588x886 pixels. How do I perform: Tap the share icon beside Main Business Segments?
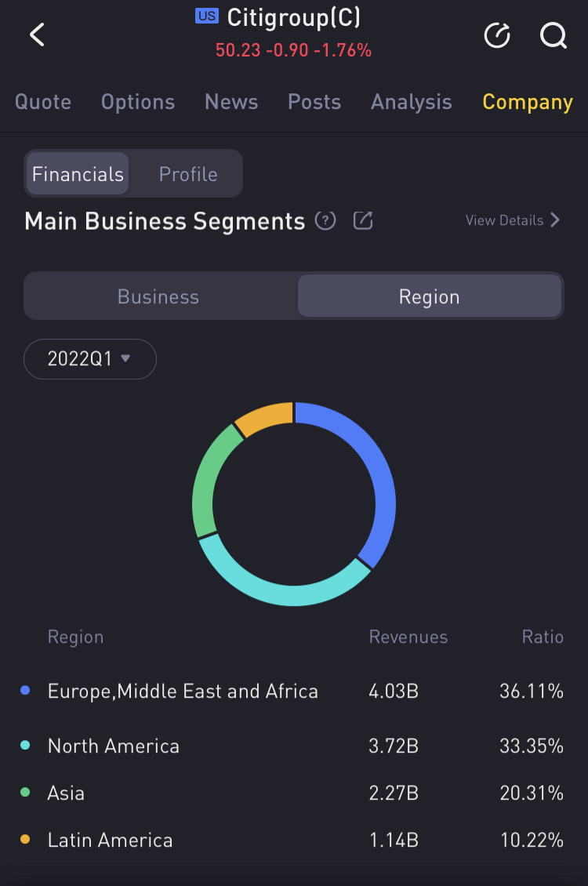point(363,221)
